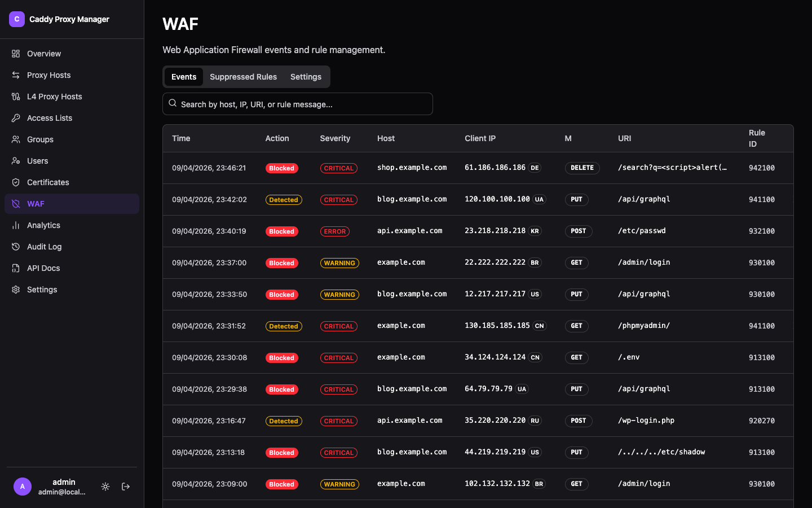Click rule ID 942100

(x=762, y=168)
